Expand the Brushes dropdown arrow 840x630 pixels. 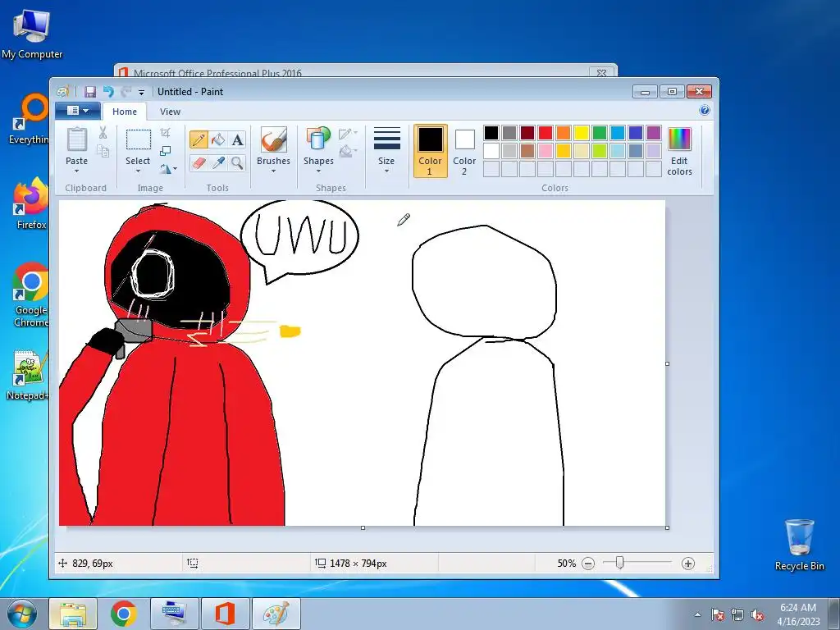click(273, 171)
